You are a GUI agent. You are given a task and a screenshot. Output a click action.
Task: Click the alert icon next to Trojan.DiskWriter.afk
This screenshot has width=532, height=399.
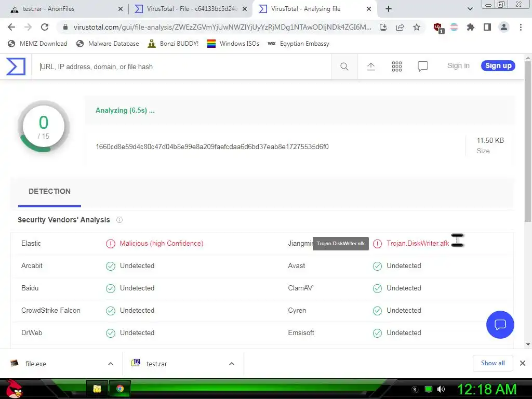click(x=377, y=244)
